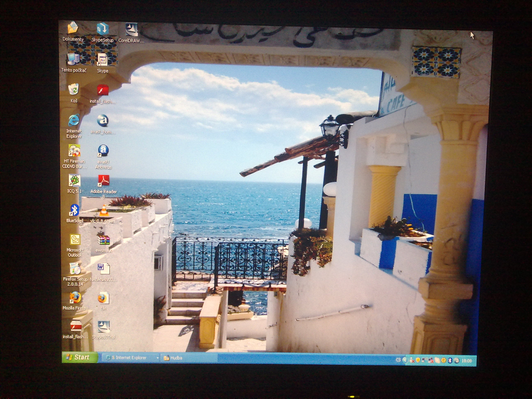Screen dimensions: 532x399
Task: Expand the Internet Explorer taskbar group dropdown
Action: pyautogui.click(x=158, y=358)
